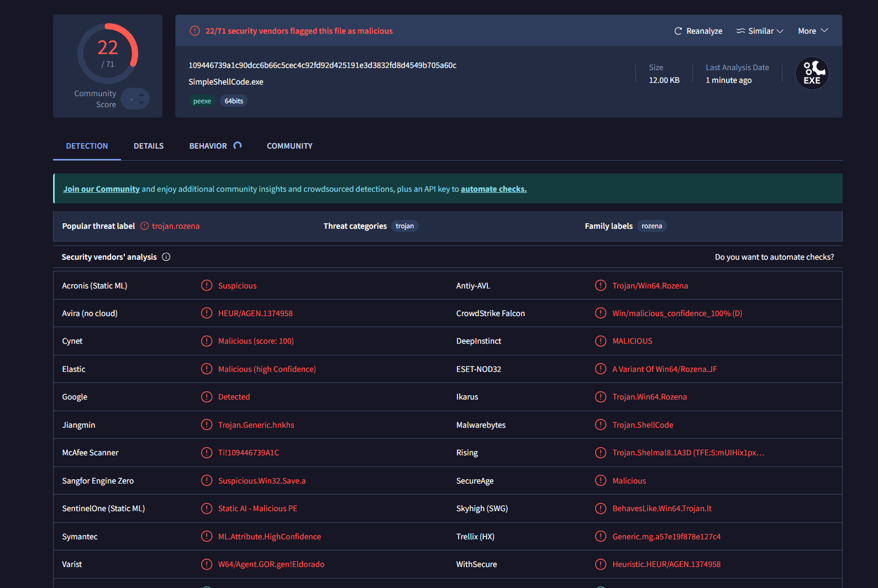
Task: Click the Symantec alert icon
Action: (x=207, y=536)
